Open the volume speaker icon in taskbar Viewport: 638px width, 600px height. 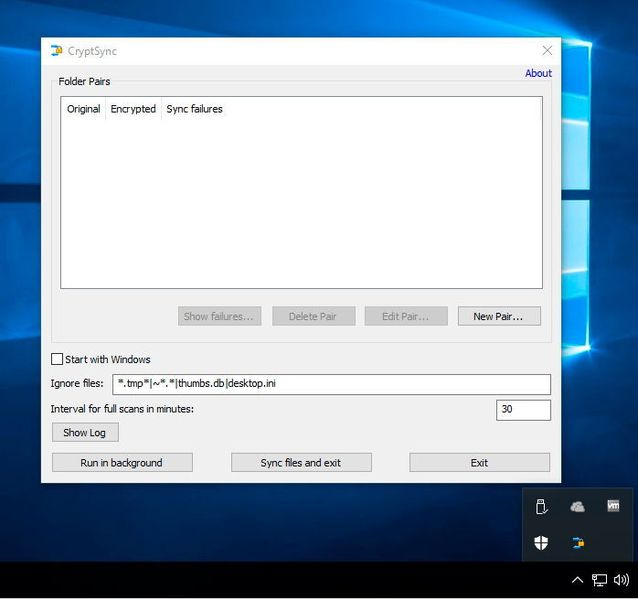coord(621,580)
